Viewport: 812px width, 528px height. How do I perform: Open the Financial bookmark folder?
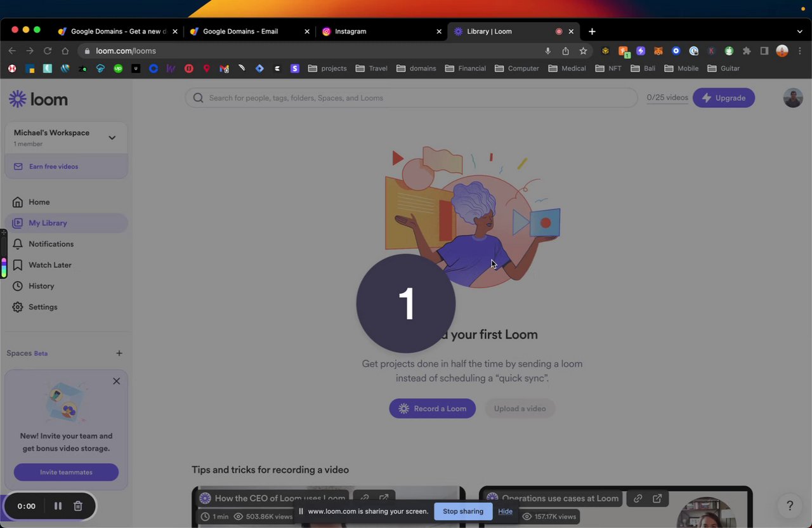pos(466,68)
